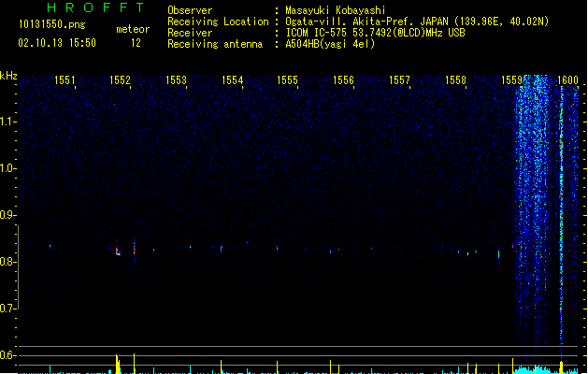Click the meteor count value 12

tap(136, 43)
